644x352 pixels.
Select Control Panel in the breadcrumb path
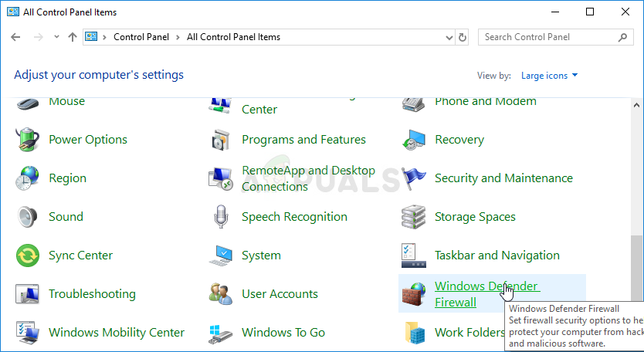click(x=140, y=37)
